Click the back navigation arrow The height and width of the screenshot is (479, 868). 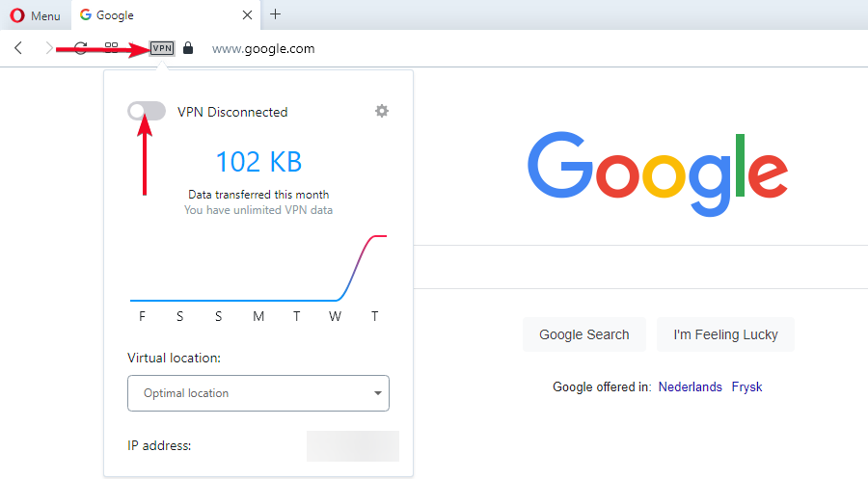pos(18,48)
